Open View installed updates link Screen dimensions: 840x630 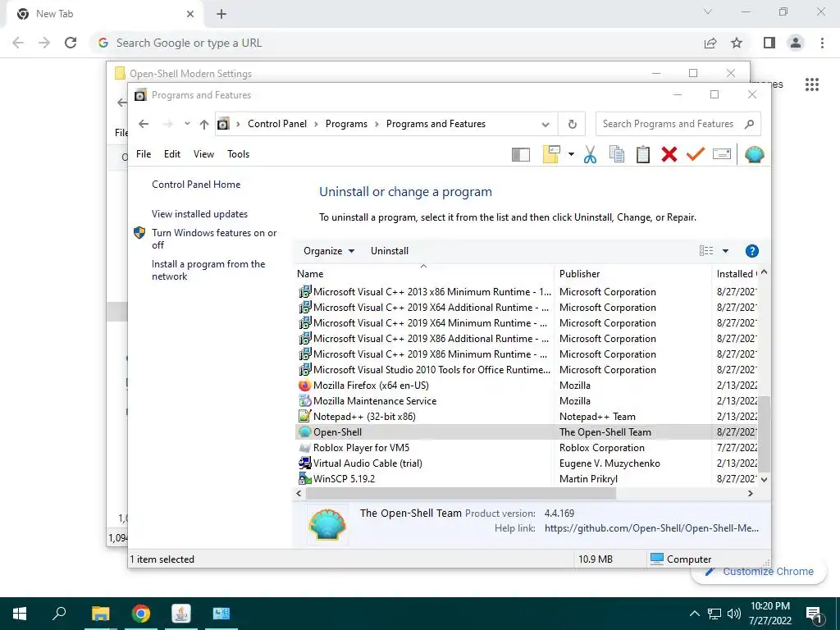click(199, 214)
